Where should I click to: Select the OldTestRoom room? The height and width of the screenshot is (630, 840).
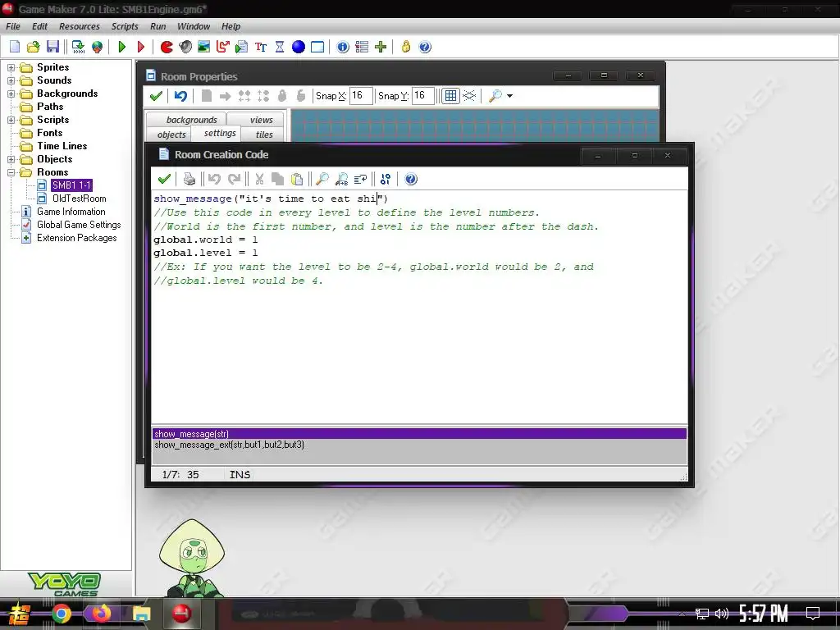(79, 199)
